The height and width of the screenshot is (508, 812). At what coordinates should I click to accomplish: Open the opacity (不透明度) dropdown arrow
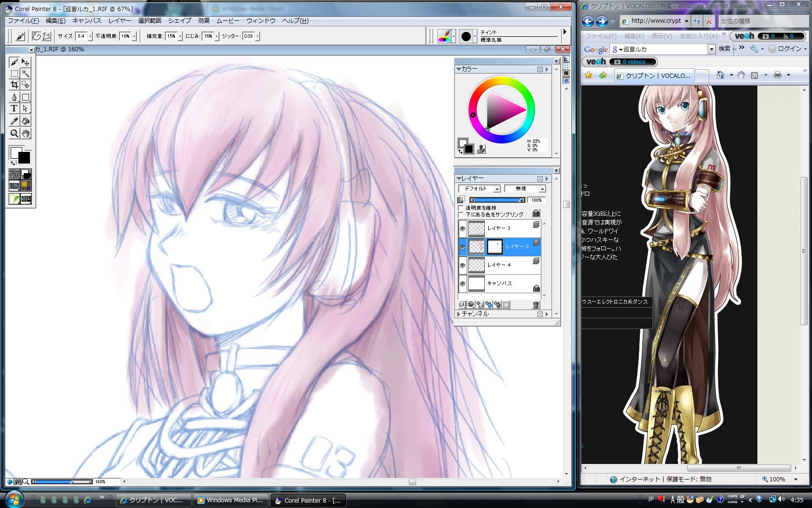134,36
